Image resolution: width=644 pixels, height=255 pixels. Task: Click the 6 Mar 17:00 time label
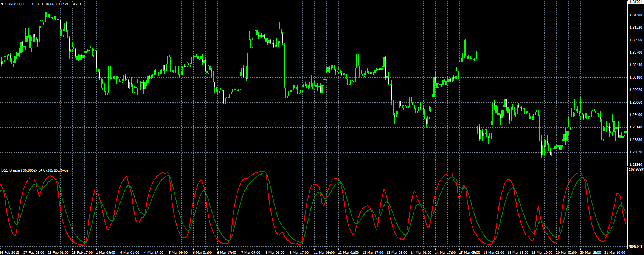click(x=227, y=252)
